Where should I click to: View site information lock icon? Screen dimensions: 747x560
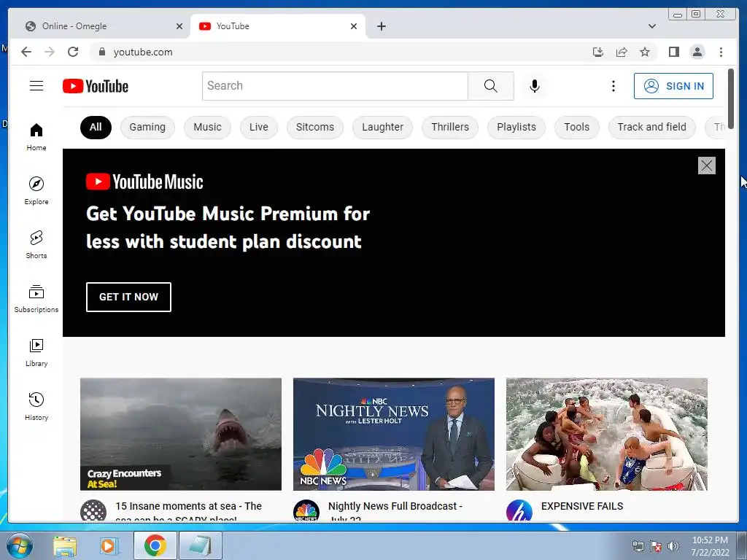(x=102, y=52)
